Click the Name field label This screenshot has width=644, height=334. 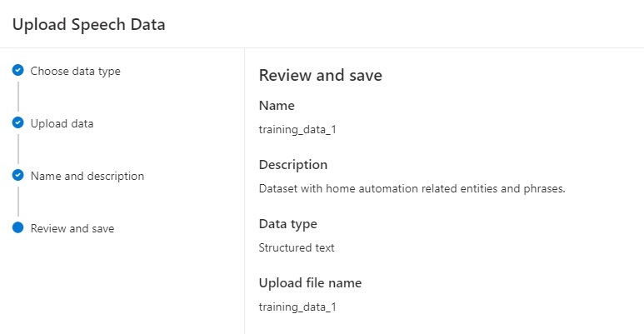(x=277, y=106)
